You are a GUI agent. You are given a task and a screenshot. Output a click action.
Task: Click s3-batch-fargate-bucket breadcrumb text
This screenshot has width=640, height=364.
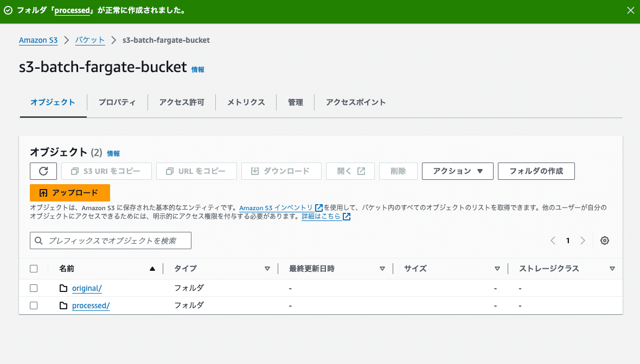point(166,40)
